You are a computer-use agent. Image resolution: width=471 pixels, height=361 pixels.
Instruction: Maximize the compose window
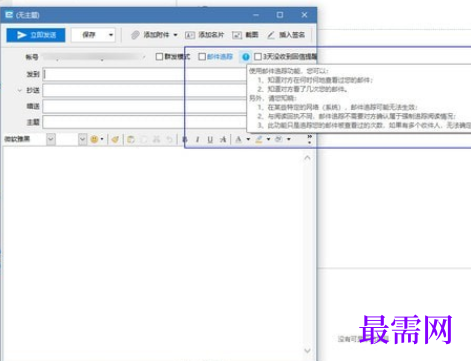coord(280,15)
